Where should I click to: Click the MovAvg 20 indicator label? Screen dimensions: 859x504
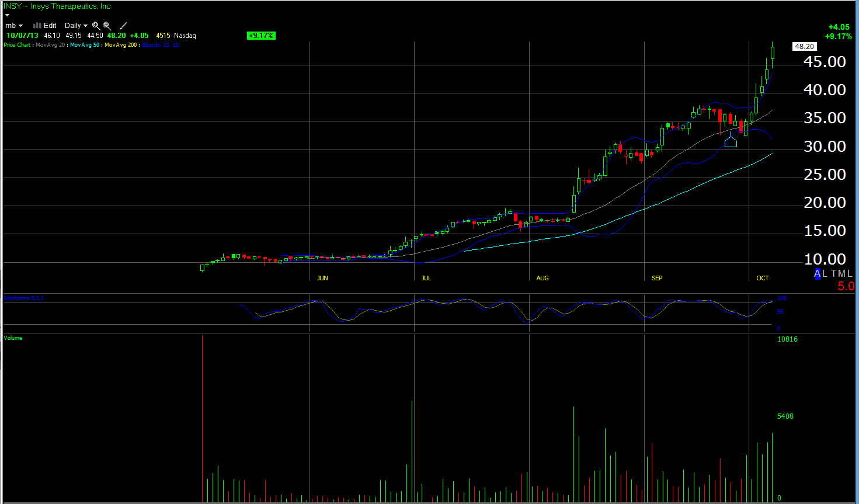(50, 45)
